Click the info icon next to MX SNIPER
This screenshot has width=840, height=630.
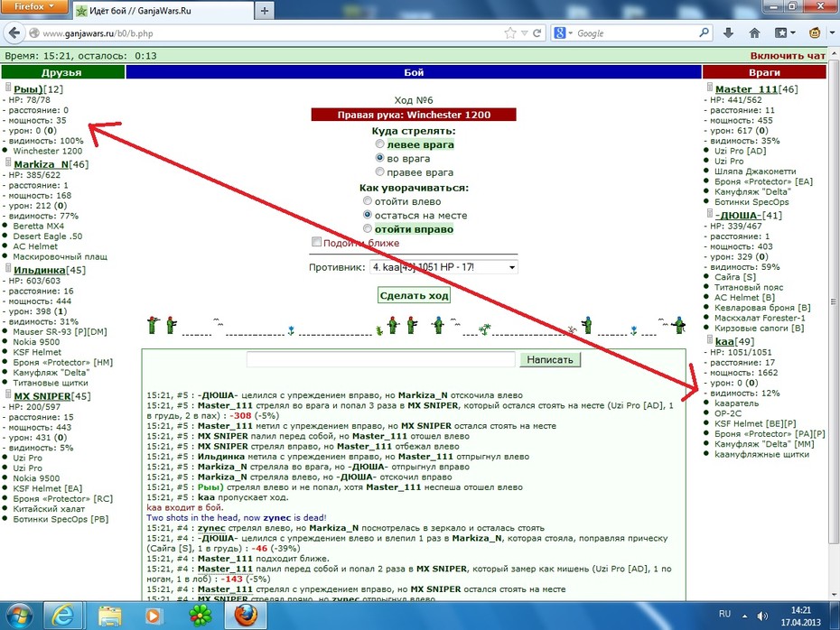[8, 394]
